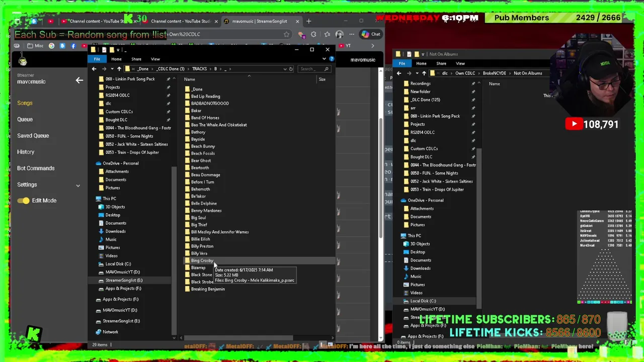Click Network icon in TRACKS window tree
Image resolution: width=644 pixels, height=362 pixels.
point(99,332)
